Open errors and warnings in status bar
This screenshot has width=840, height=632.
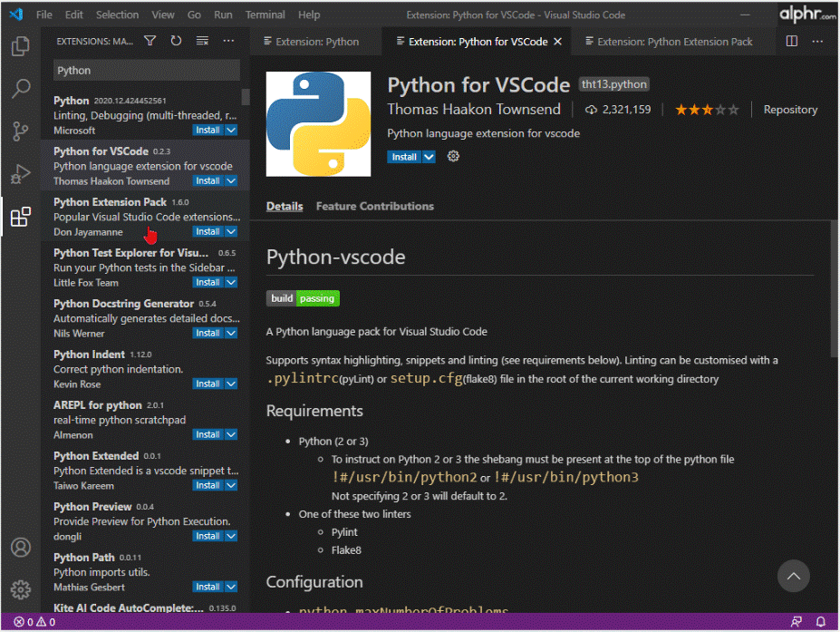pyautogui.click(x=34, y=622)
